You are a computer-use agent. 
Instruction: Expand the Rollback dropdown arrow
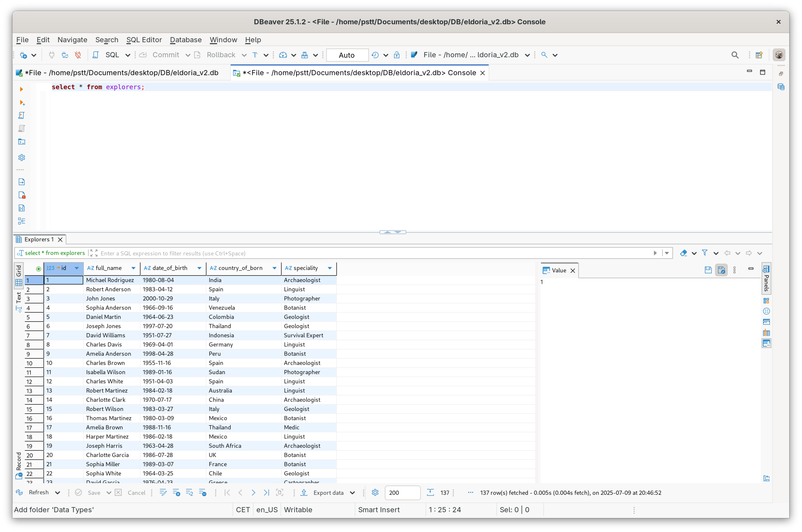click(x=244, y=55)
